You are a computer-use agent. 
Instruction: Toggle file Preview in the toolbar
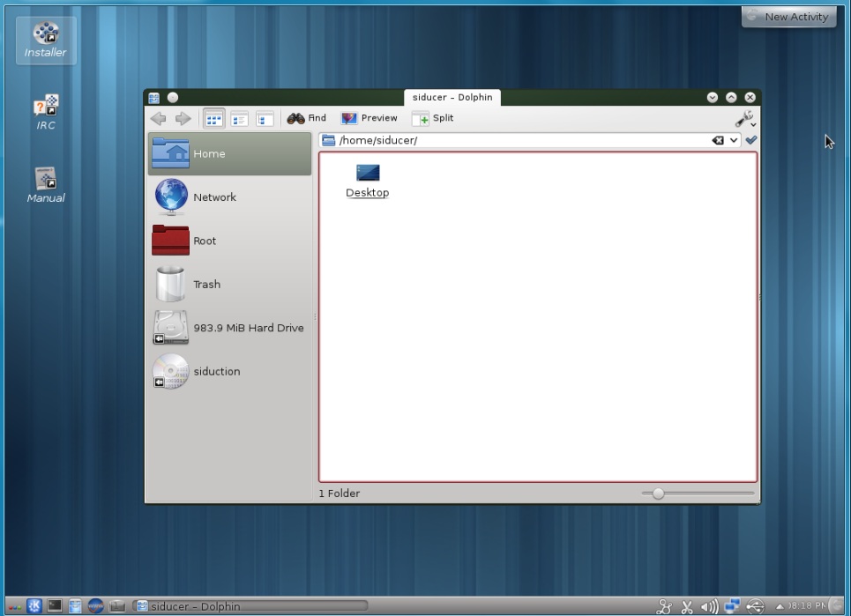(x=369, y=118)
